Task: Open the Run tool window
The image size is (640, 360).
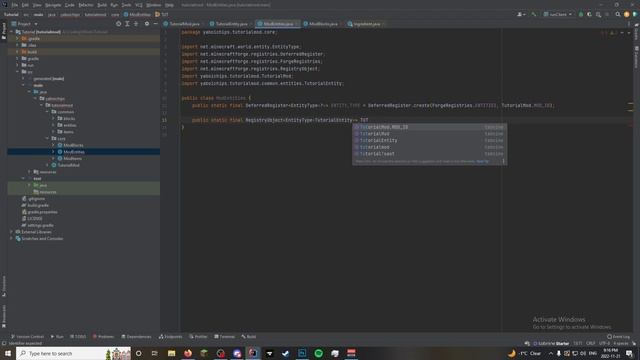Action: (x=57, y=337)
